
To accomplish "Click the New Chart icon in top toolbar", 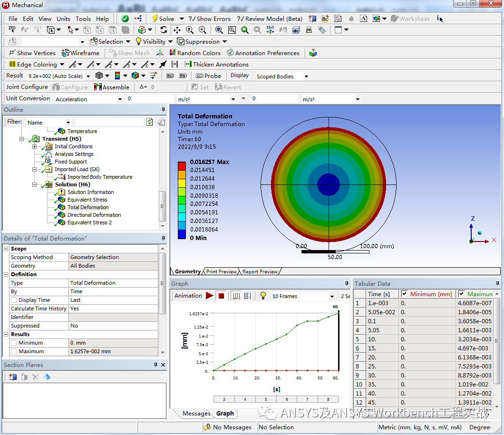I will click(x=338, y=19).
